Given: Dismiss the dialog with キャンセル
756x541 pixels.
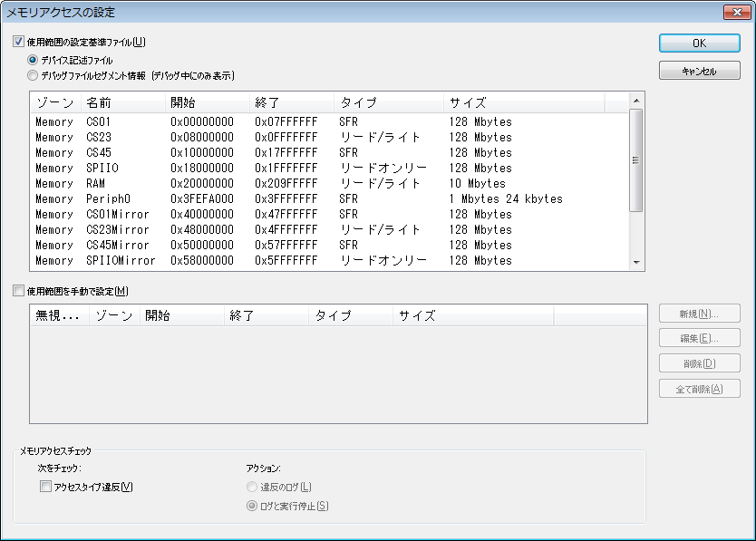Looking at the screenshot, I should [698, 70].
